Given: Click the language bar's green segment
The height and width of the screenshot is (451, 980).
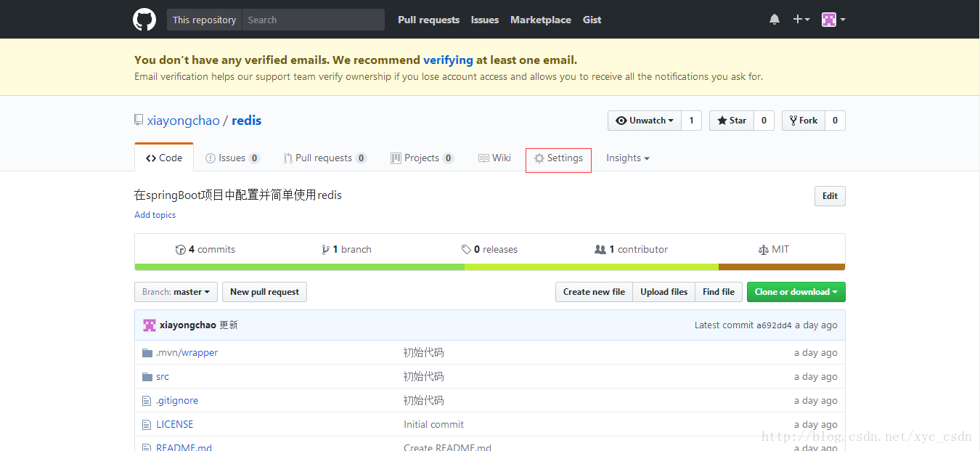Looking at the screenshot, I should [x=300, y=267].
